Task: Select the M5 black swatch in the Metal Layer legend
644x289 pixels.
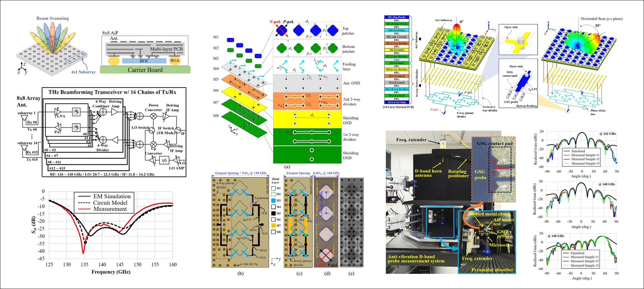Action: 274,213
